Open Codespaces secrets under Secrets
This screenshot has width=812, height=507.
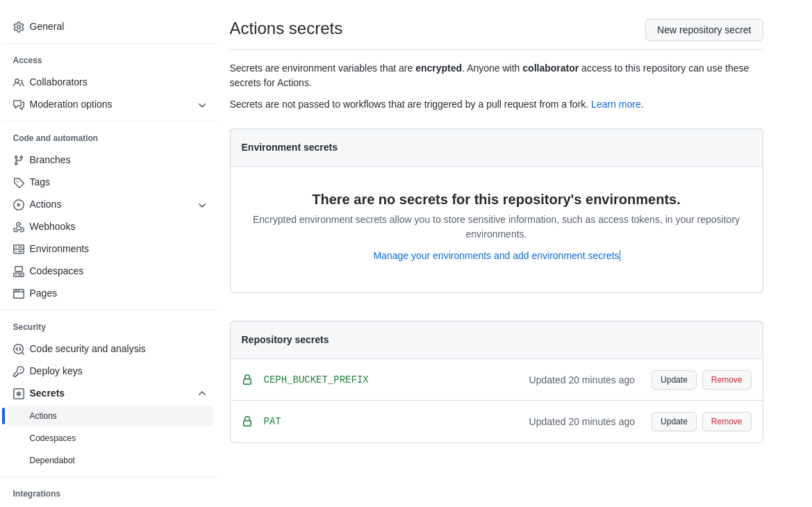click(x=53, y=438)
